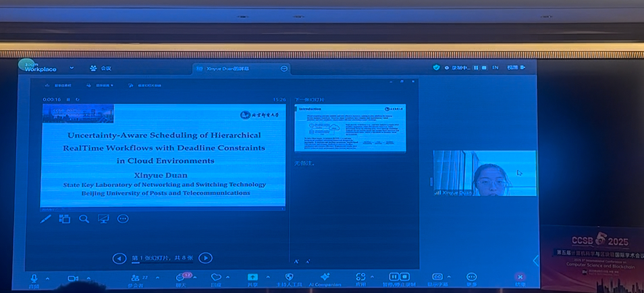Click the current title slide preview

(x=163, y=156)
